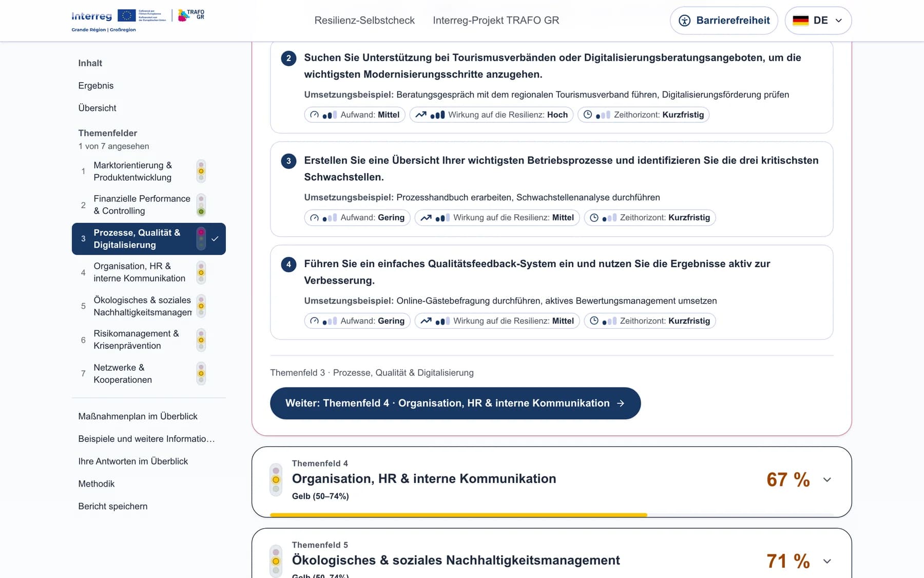Screen dimensions: 924x578
Task: Click traffic light icon beside Marktorientierung & Produktentwicklung
Action: click(201, 171)
